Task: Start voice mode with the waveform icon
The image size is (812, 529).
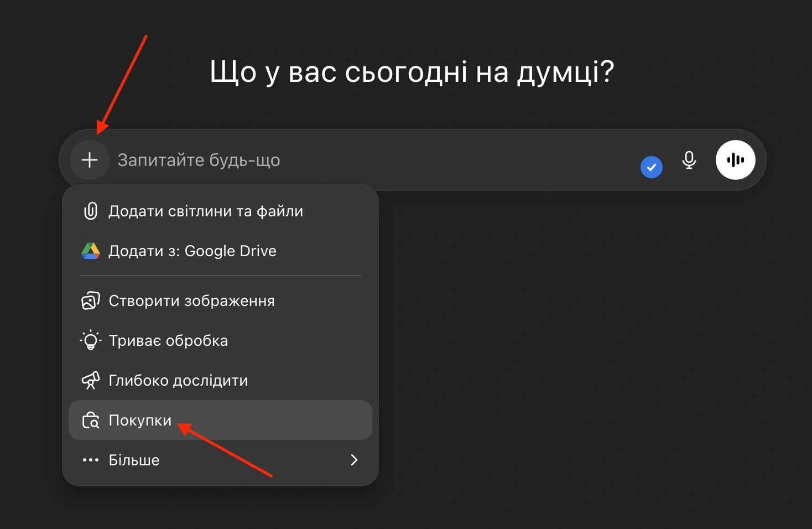Action: point(735,160)
